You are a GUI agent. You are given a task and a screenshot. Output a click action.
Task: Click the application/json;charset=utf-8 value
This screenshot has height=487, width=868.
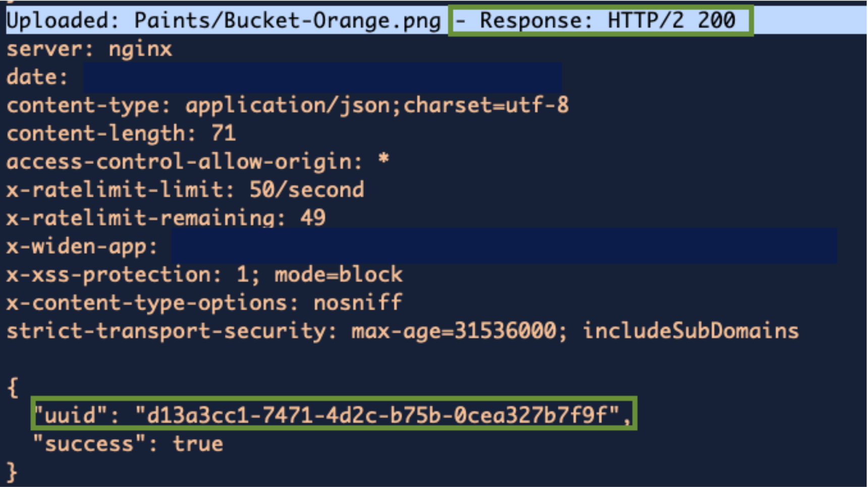377,105
